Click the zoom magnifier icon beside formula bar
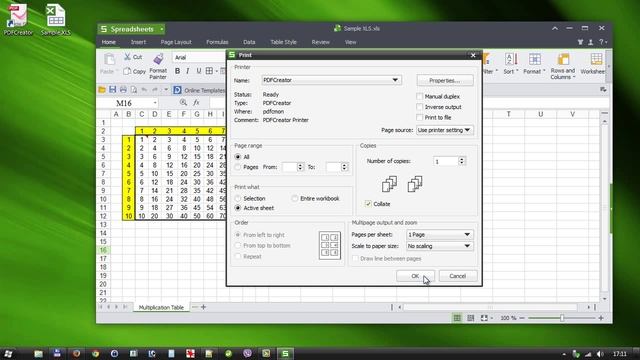Screen dimensions: 640x360 point(183,102)
